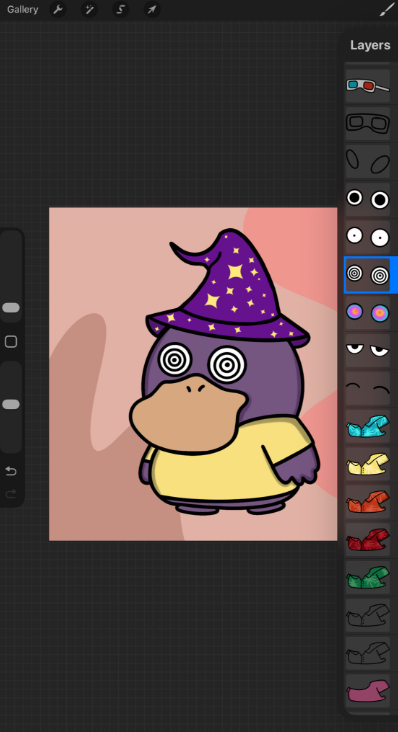This screenshot has height=732, width=398.
Task: Select the 3D glasses layer thumbnail
Action: (368, 86)
